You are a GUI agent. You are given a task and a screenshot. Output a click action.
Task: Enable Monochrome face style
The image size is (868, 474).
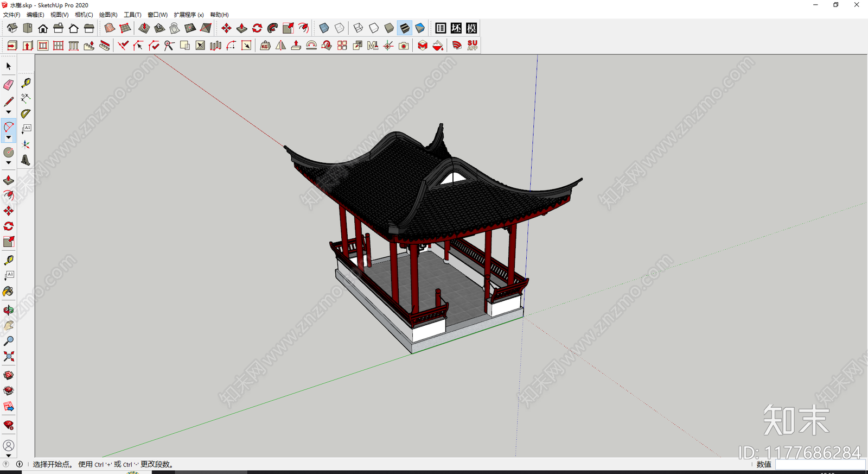tap(420, 28)
